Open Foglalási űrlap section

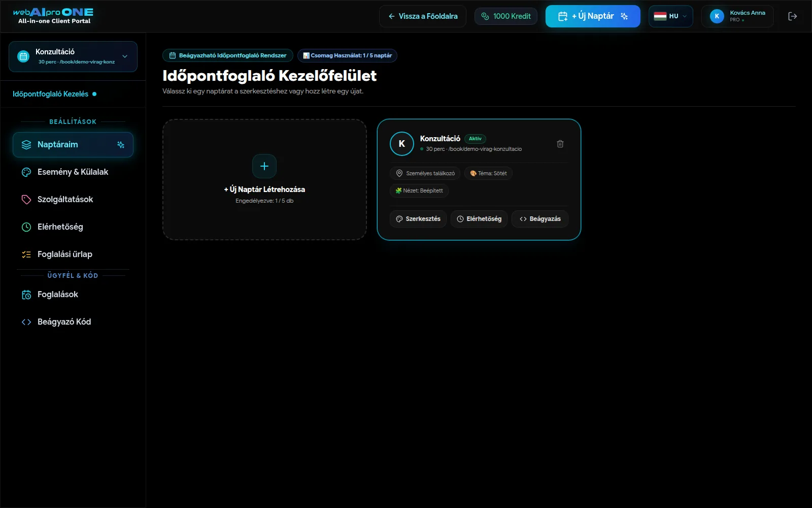click(x=73, y=255)
